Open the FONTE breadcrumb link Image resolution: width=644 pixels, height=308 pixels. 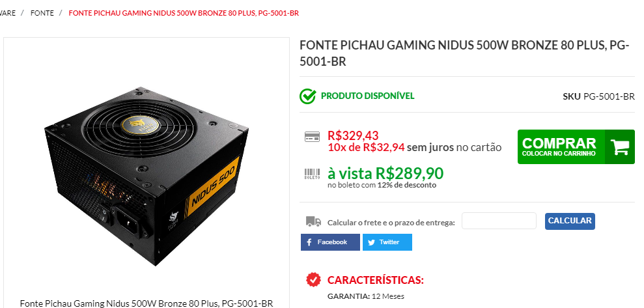click(42, 13)
